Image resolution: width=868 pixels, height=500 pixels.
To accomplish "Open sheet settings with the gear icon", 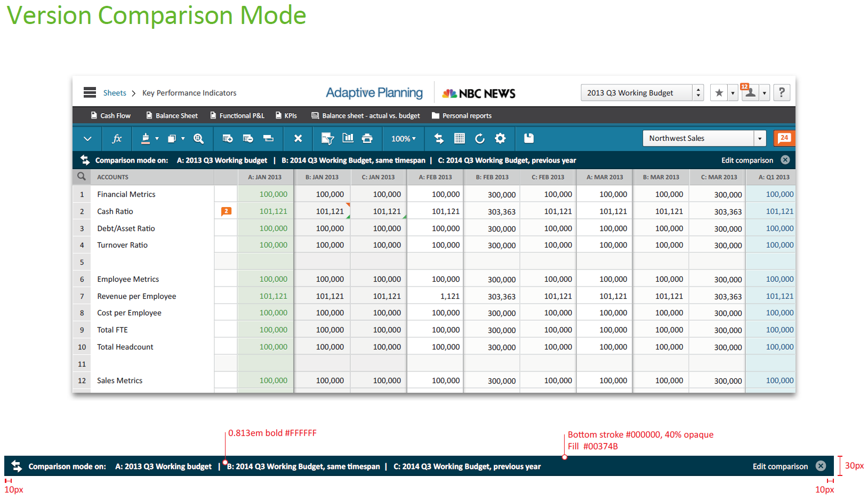I will point(500,139).
